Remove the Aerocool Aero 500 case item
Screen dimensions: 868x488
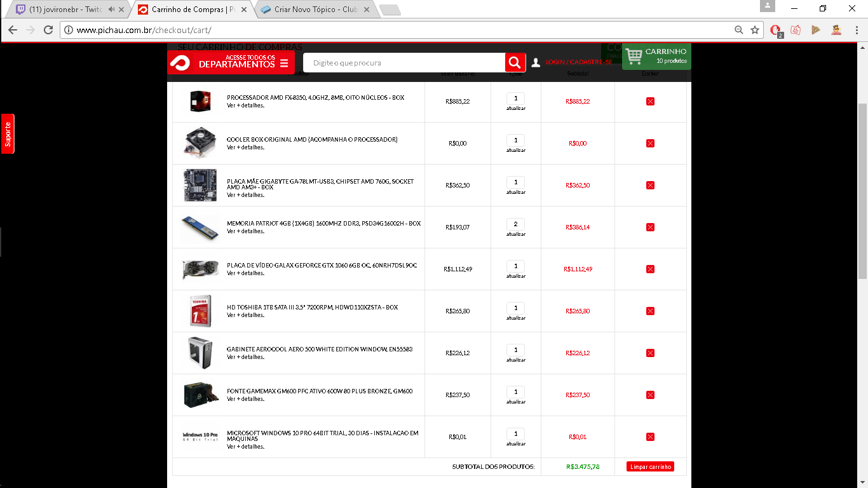point(650,353)
